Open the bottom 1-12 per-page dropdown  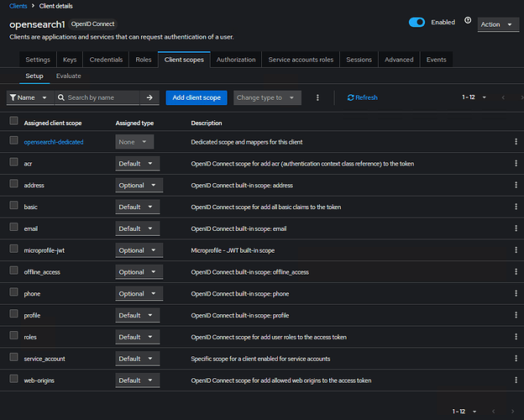[464, 412]
